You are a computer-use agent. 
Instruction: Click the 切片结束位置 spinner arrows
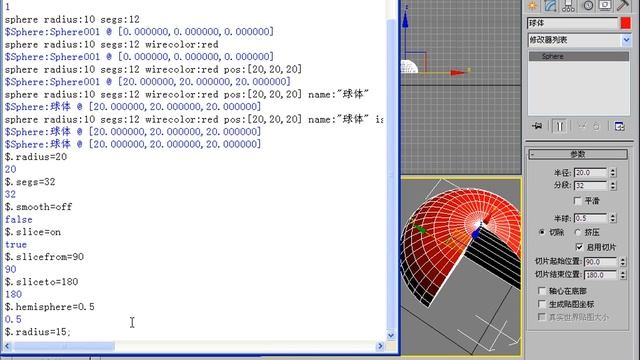[x=622, y=275]
